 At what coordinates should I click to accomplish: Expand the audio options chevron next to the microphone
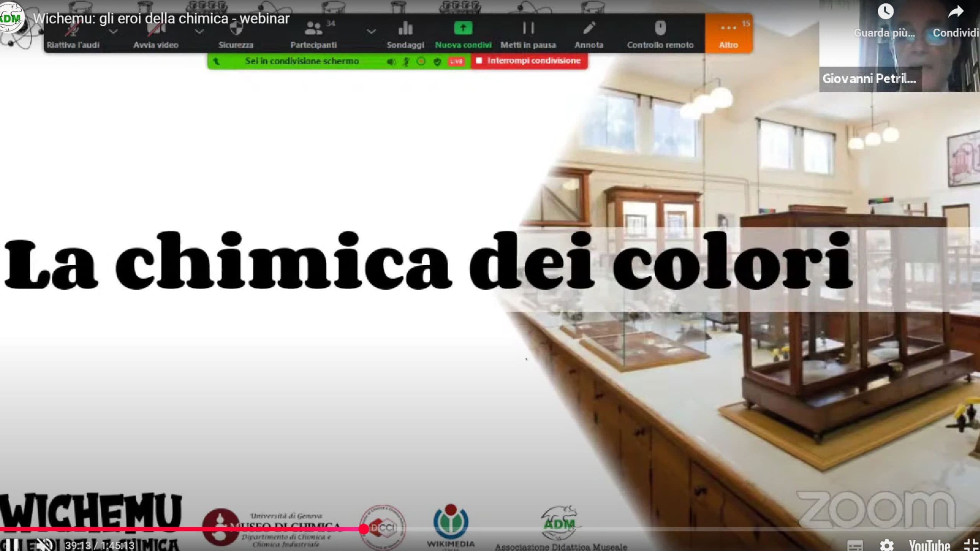[113, 31]
